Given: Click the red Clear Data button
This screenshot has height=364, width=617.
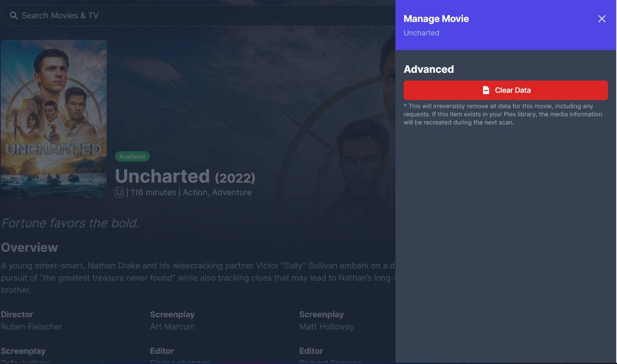Looking at the screenshot, I should tap(505, 90).
